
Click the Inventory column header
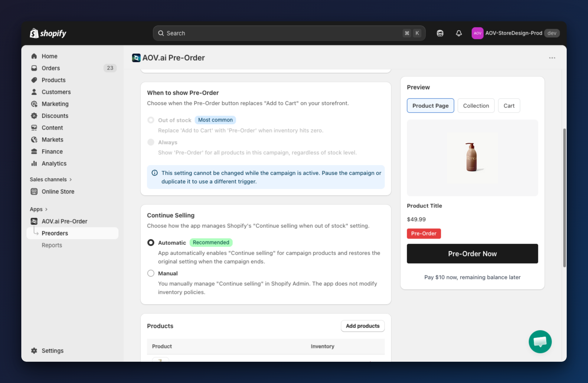point(322,346)
